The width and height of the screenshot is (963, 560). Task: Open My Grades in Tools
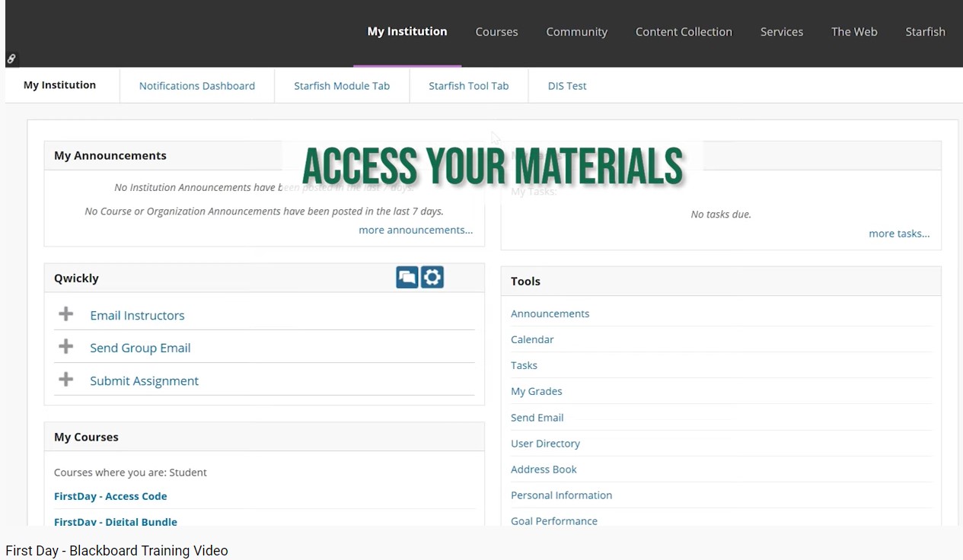537,391
